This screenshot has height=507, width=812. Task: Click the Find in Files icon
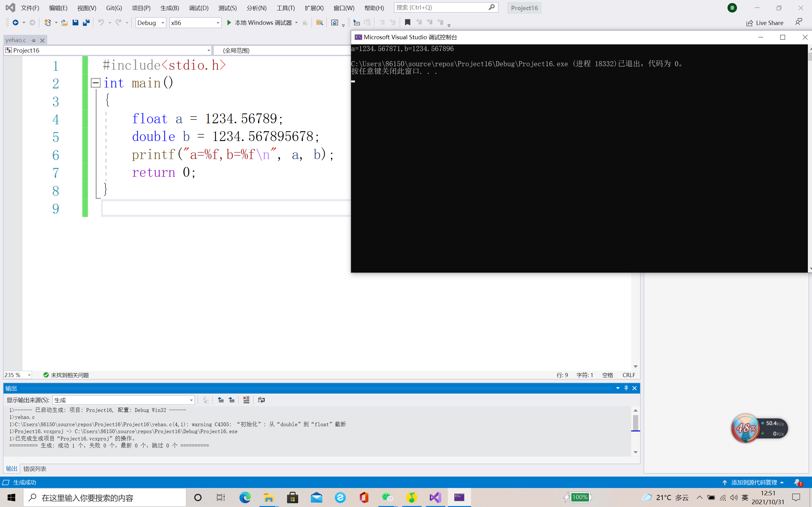pos(319,22)
